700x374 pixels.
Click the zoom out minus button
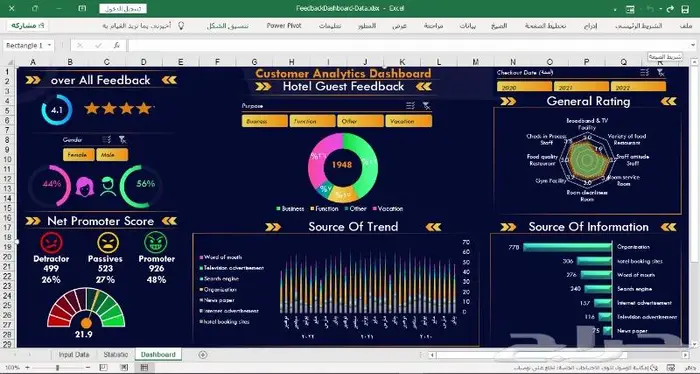tap(88, 367)
